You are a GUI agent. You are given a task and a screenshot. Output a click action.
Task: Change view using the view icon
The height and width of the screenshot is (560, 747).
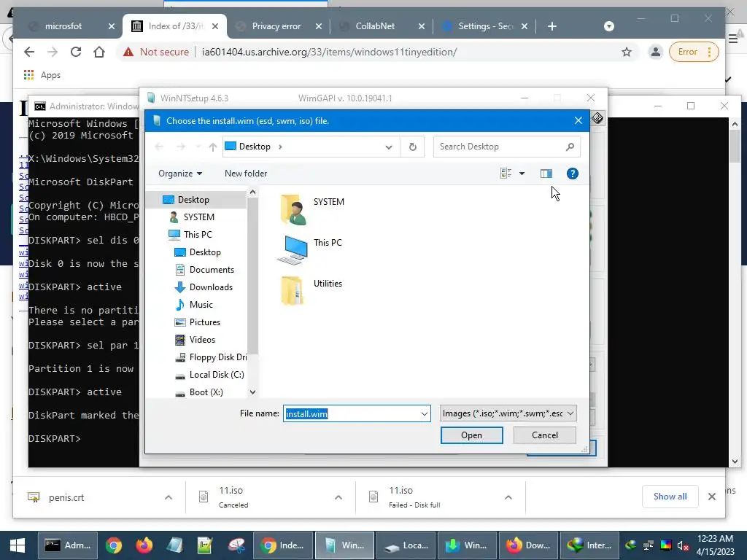tap(506, 174)
